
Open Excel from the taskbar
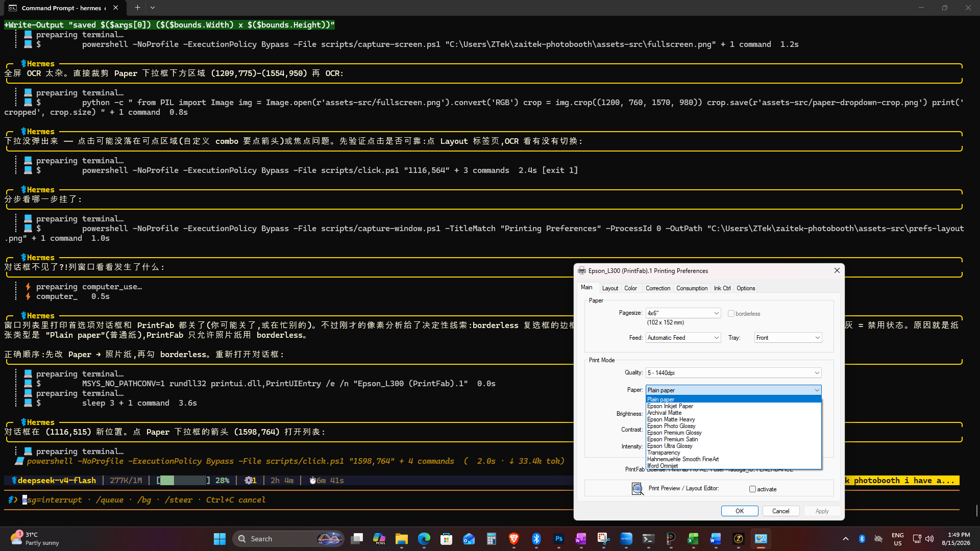693,539
